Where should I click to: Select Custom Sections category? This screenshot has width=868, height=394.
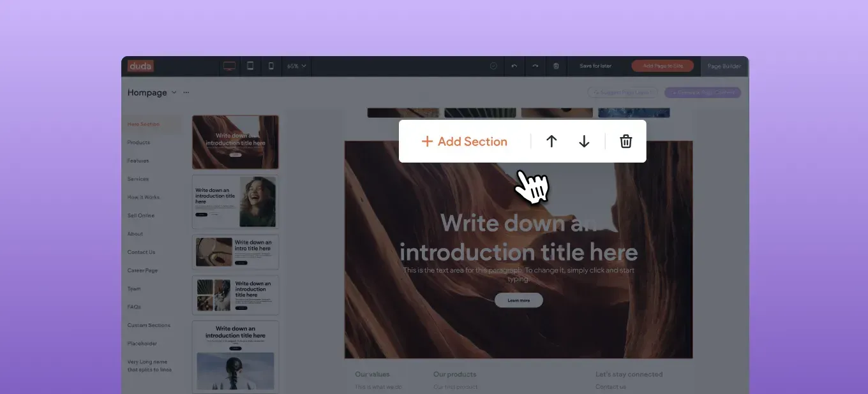tap(149, 325)
